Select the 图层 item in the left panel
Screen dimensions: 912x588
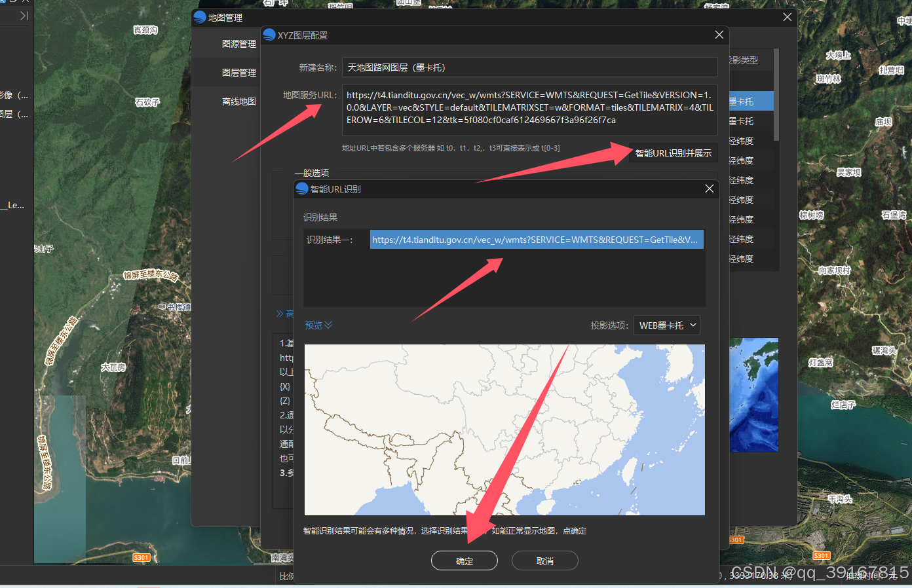(14, 114)
